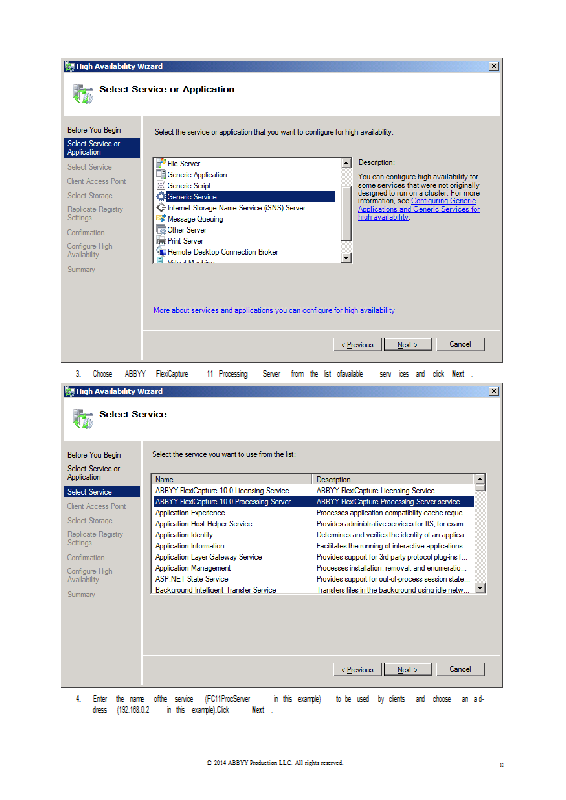The width and height of the screenshot is (566, 800).
Task: Select the Generic Service gear icon
Action: click(x=161, y=196)
